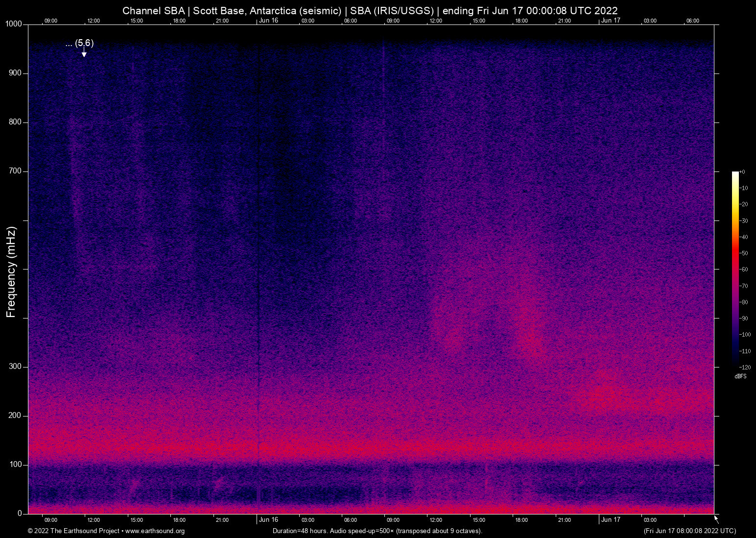The height and width of the screenshot is (538, 756).
Task: Click the "-50" value on the color scale
Action: (x=743, y=253)
